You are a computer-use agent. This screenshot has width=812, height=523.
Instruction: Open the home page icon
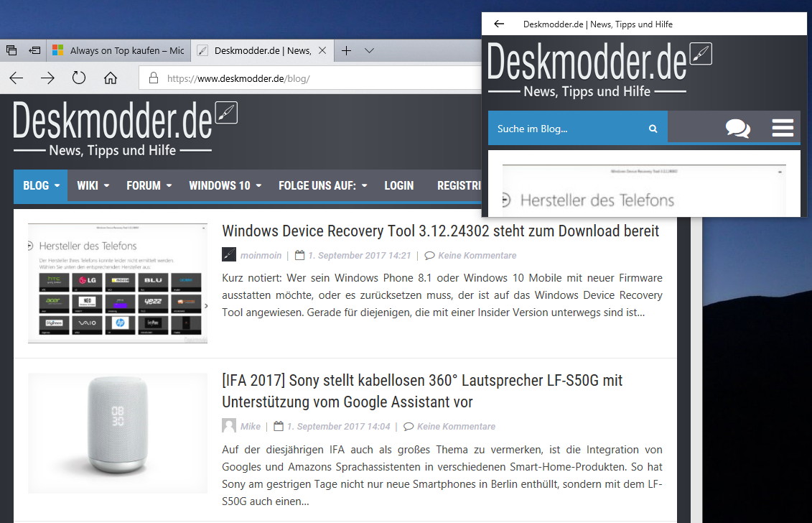pos(111,78)
